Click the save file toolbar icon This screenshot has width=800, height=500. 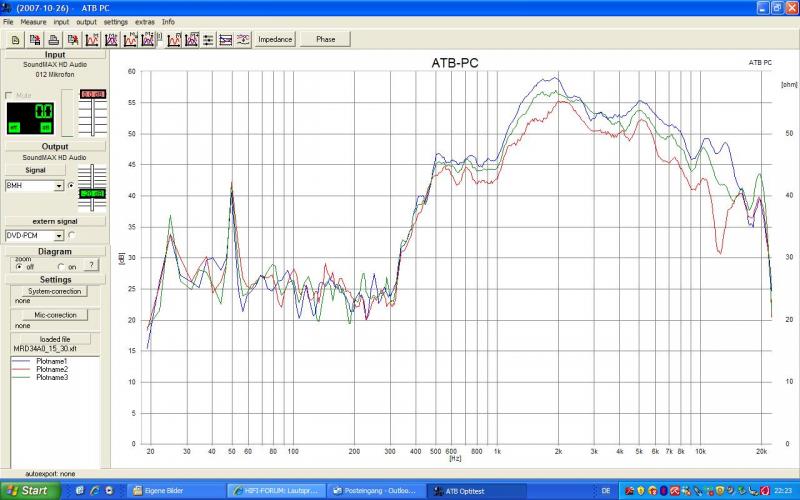(35, 39)
